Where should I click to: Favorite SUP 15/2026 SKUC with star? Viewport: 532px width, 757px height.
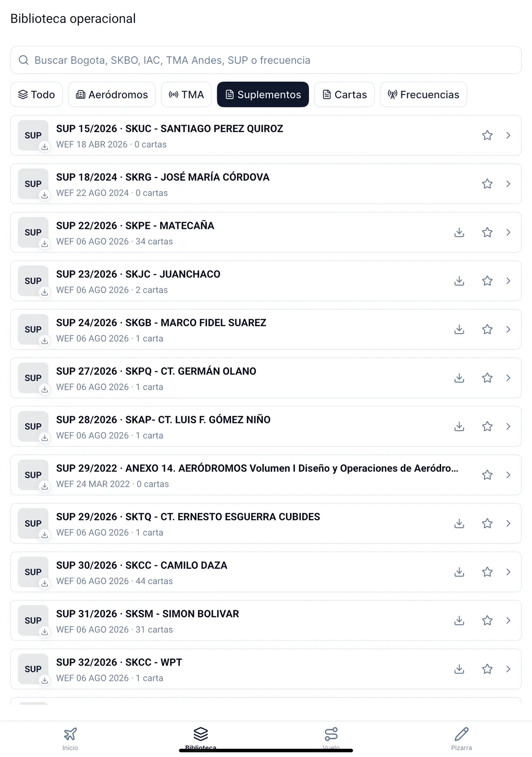(487, 136)
